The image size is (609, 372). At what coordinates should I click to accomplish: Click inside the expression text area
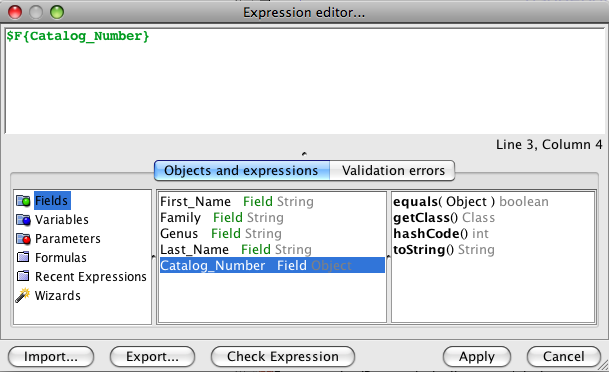pyautogui.click(x=304, y=81)
